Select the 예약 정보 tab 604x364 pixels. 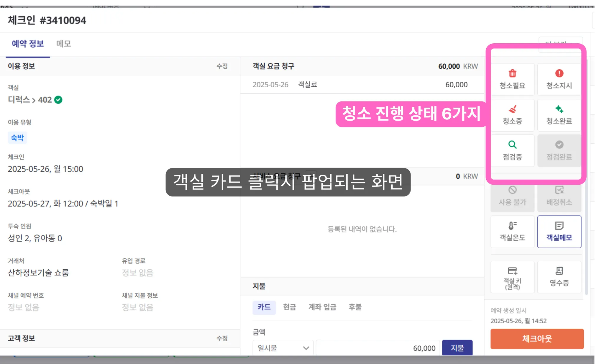click(28, 44)
